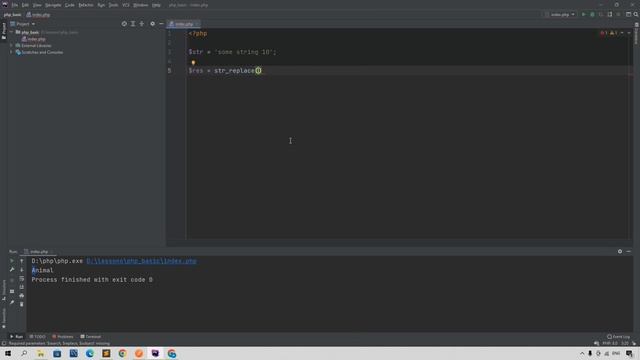Click the $str assignment line

(232, 52)
